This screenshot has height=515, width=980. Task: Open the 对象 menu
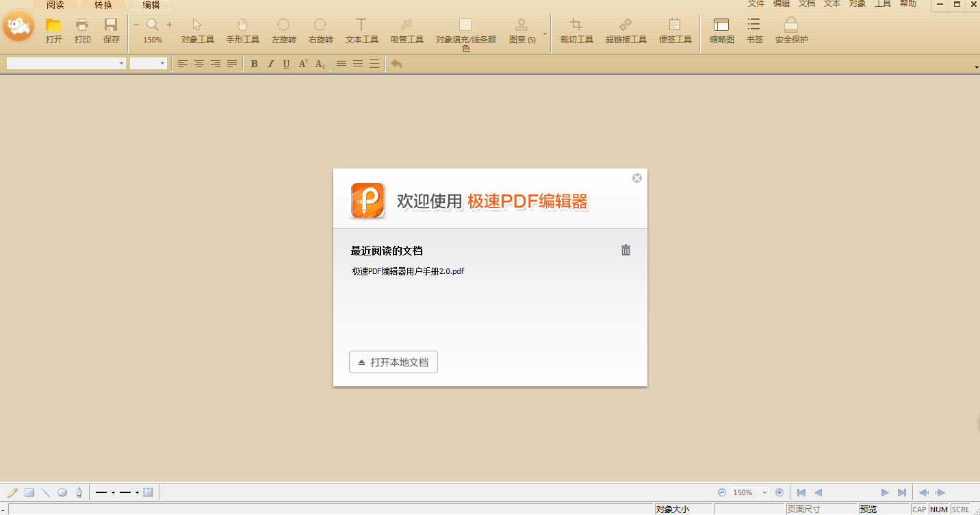point(857,3)
